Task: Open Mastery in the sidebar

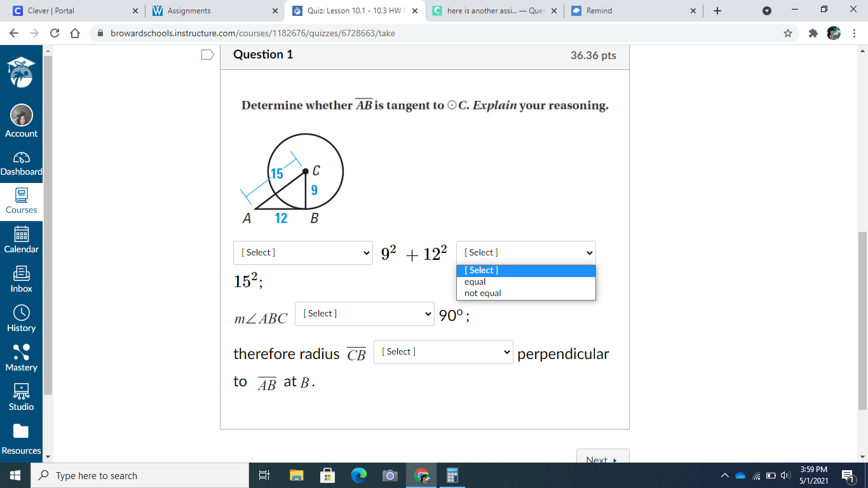Action: point(21,358)
